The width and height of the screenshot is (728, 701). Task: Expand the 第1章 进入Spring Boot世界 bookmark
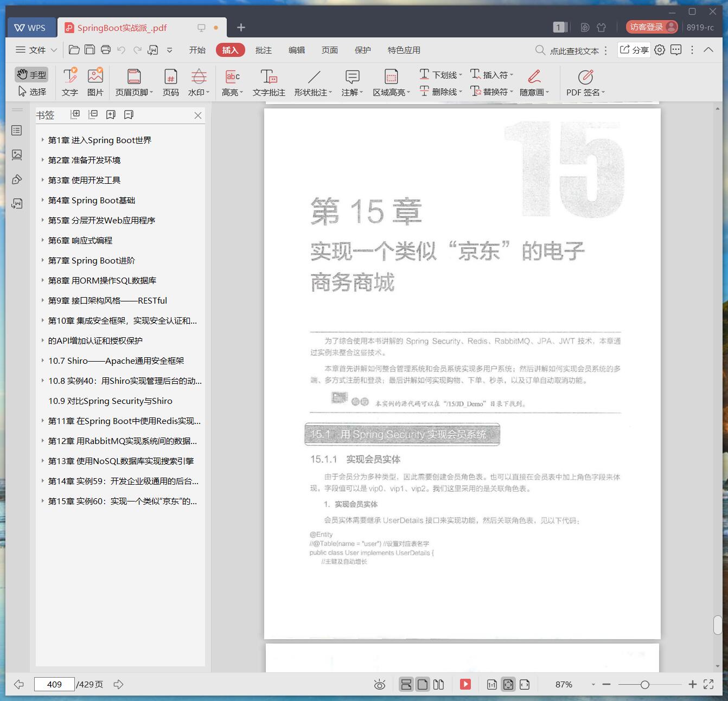[42, 140]
